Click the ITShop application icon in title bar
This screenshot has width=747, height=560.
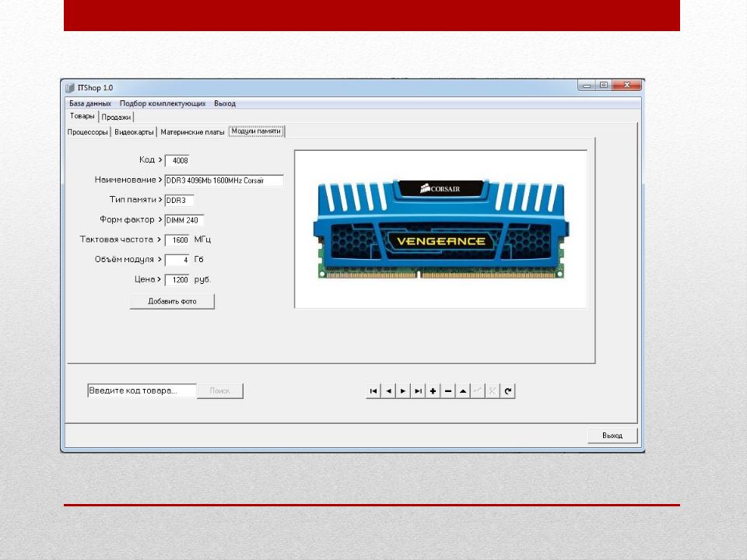tap(70, 88)
